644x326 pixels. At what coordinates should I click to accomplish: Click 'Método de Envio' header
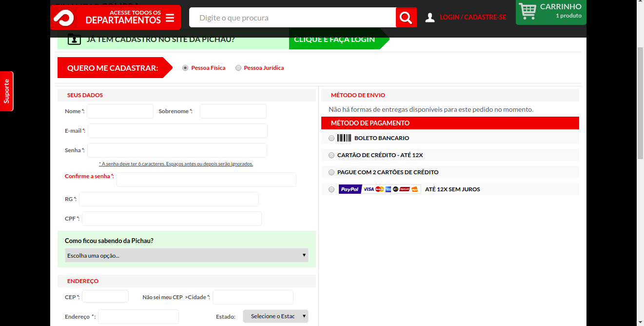(x=450, y=95)
